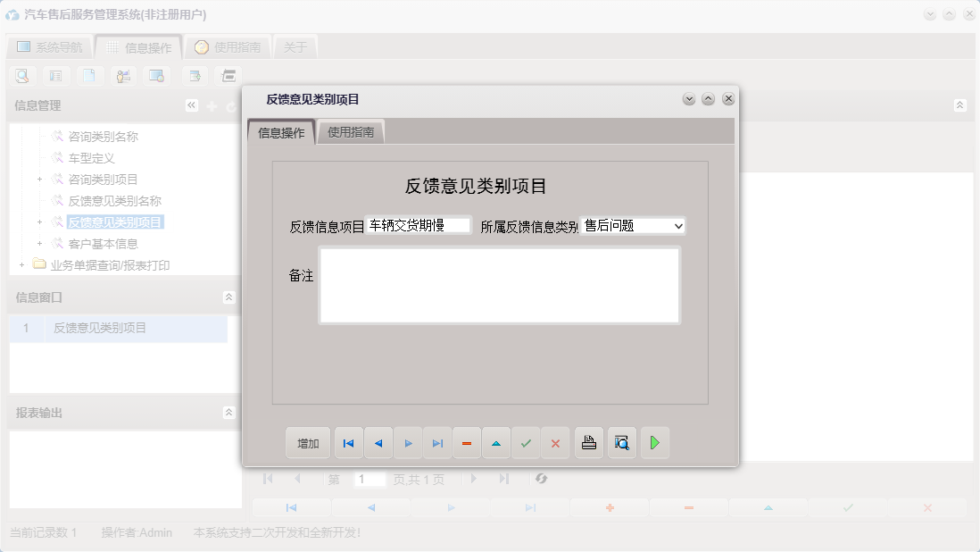Open print preview in the dialog
The width and height of the screenshot is (980, 552).
click(621, 442)
